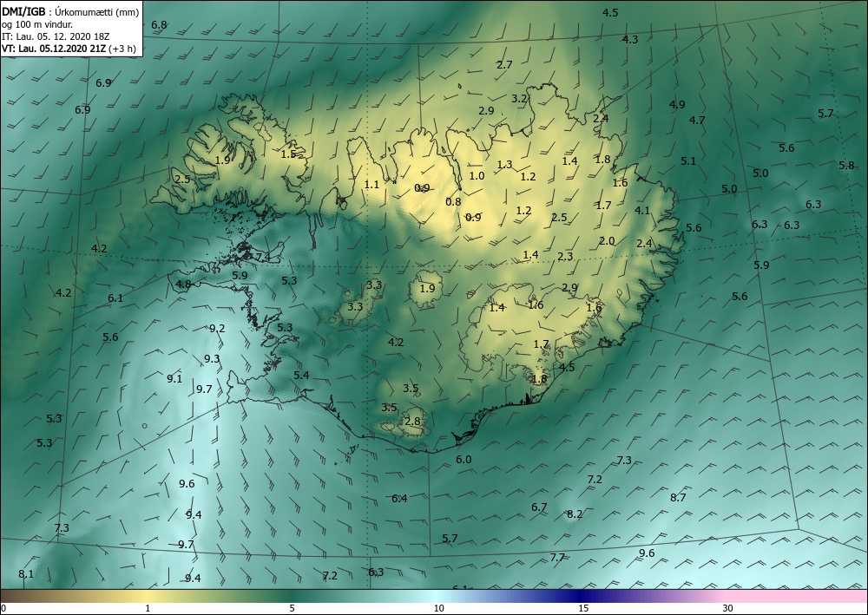Click the 2.0 value in east Iceland
The height and width of the screenshot is (615, 868).
pos(607,240)
